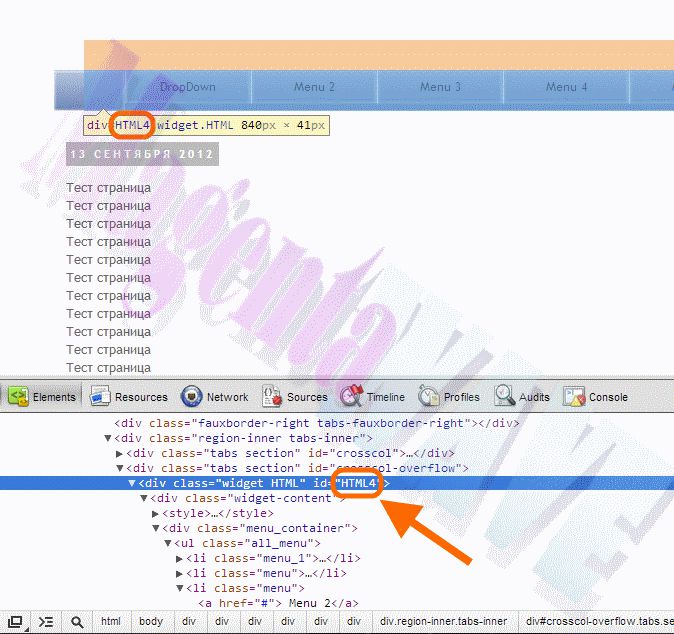The height and width of the screenshot is (634, 674).
Task: Click the DropDown menu item
Action: tap(187, 88)
